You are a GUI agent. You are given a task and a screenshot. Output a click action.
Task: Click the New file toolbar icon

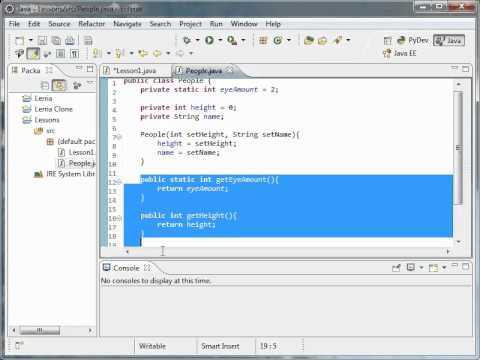point(20,41)
